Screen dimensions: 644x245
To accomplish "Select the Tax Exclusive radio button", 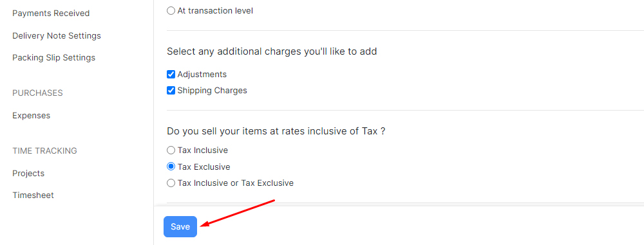I will pos(171,167).
